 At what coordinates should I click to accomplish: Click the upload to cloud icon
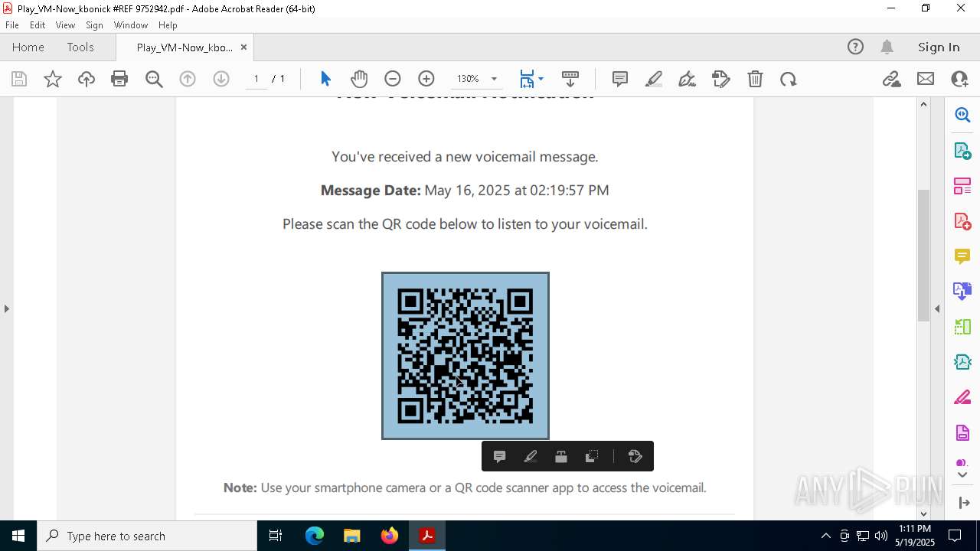click(87, 79)
